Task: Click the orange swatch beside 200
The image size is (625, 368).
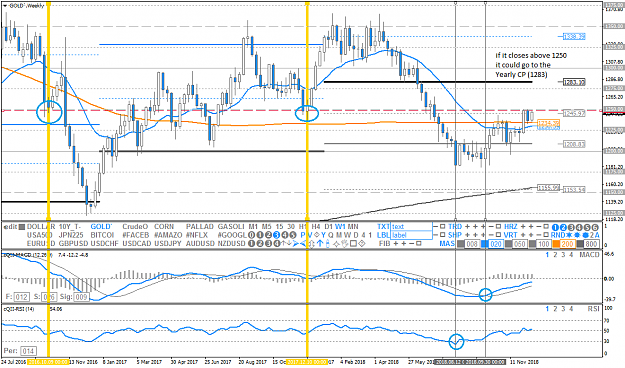Action: click(x=556, y=244)
